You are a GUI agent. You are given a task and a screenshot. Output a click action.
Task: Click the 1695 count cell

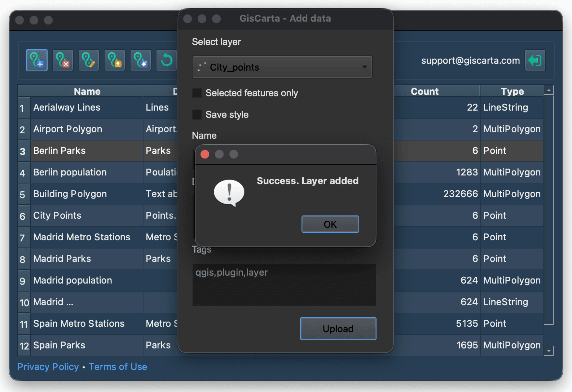coord(467,345)
